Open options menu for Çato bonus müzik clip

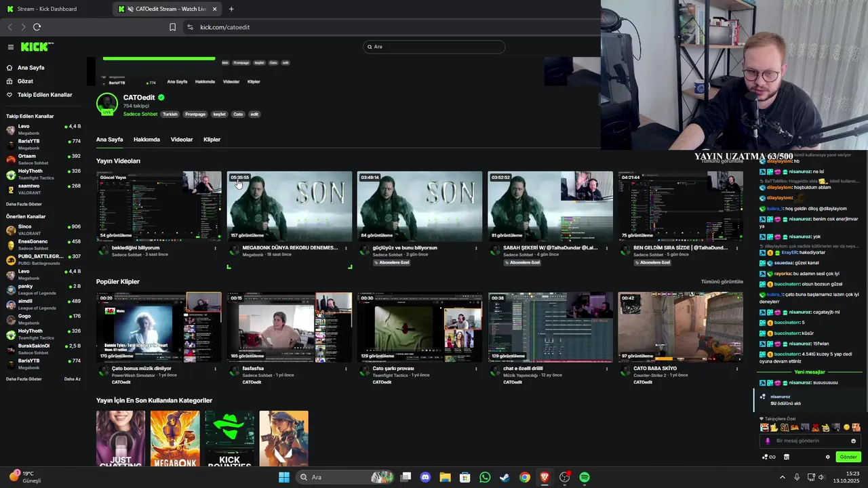click(216, 369)
